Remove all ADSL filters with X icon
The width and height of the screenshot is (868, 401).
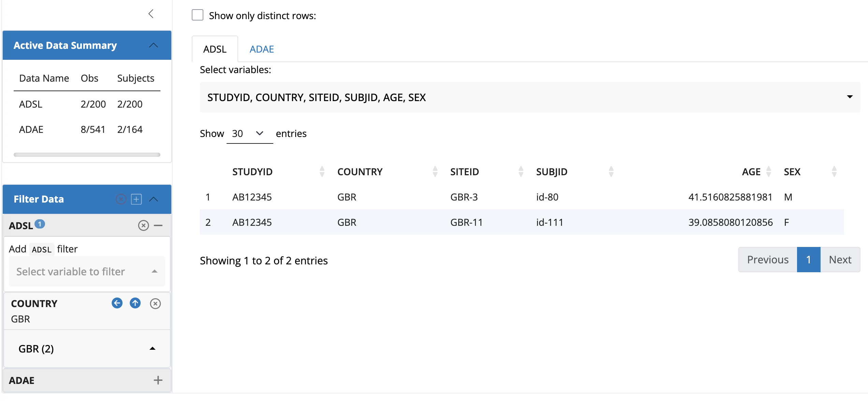click(143, 225)
